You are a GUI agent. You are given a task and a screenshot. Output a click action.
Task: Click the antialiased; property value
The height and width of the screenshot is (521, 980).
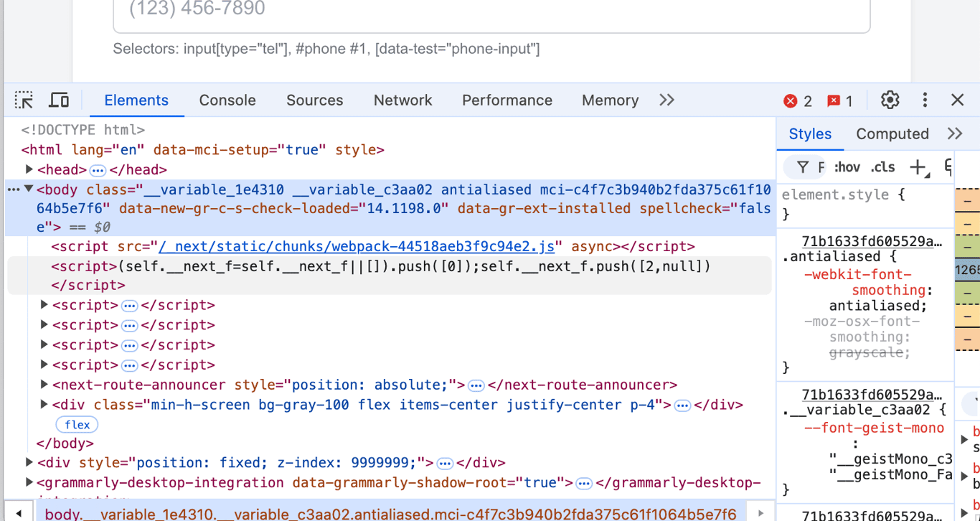pos(878,306)
